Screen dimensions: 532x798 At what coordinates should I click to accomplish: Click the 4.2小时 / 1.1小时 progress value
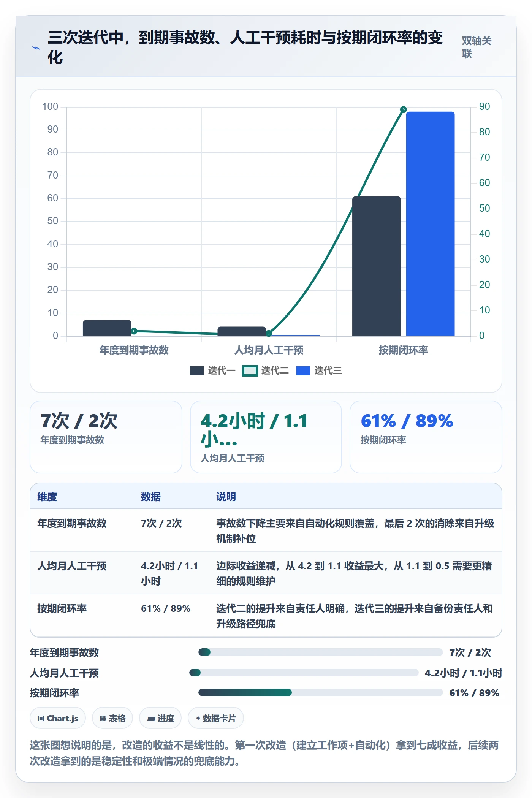coord(464,673)
